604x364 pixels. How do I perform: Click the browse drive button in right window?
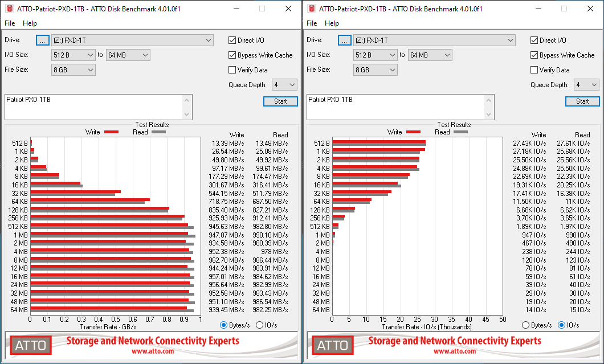[345, 40]
